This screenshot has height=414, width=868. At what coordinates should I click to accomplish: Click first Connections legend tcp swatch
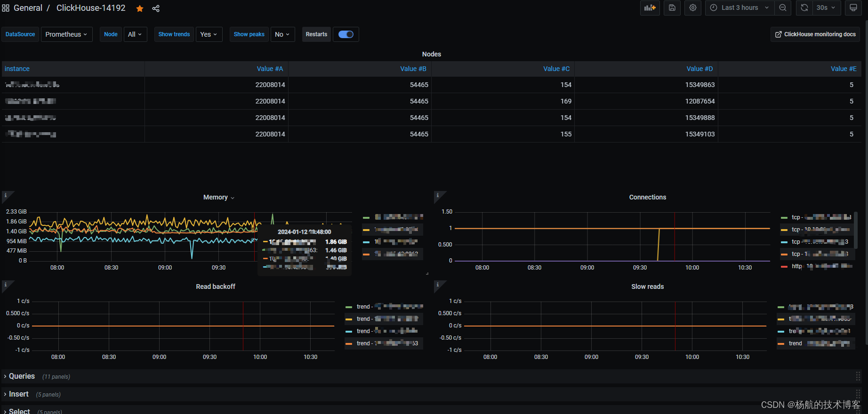coord(784,217)
